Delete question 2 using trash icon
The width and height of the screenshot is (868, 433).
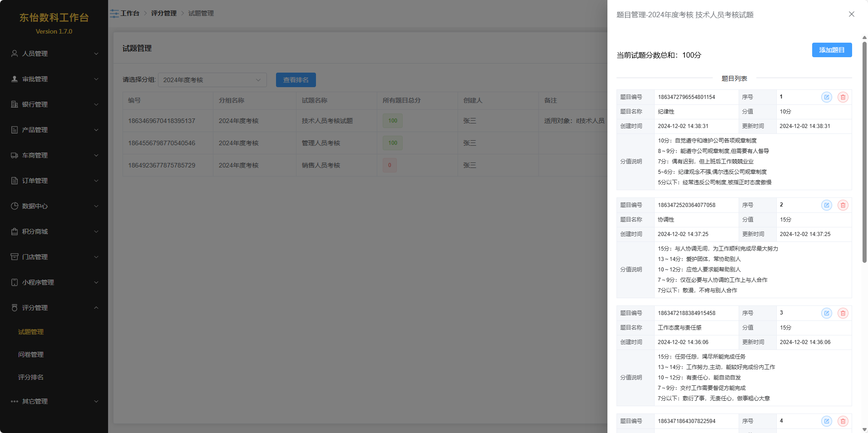coord(843,205)
